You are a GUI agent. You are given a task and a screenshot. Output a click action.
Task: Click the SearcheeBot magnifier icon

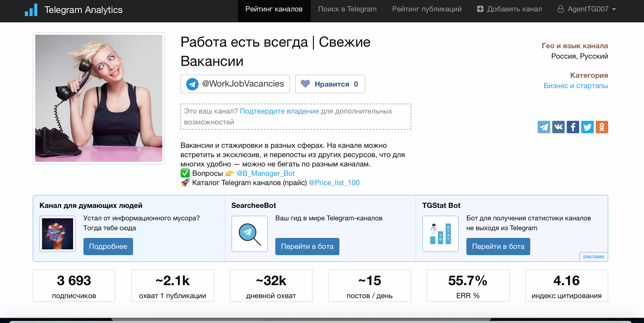[x=249, y=234]
